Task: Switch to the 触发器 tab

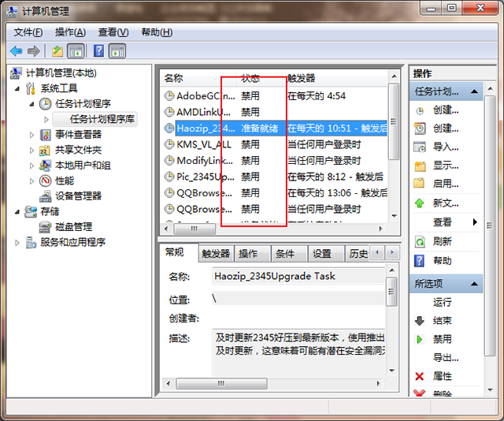Action: coord(215,253)
